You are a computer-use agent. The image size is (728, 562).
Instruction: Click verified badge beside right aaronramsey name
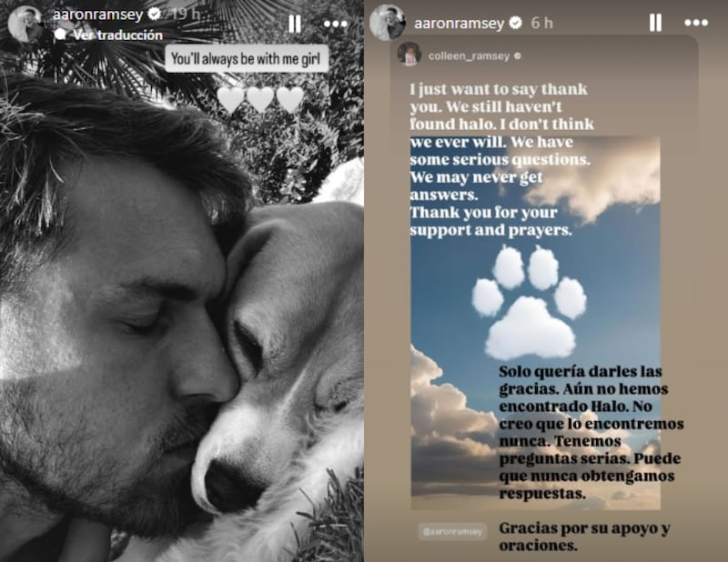pyautogui.click(x=515, y=23)
